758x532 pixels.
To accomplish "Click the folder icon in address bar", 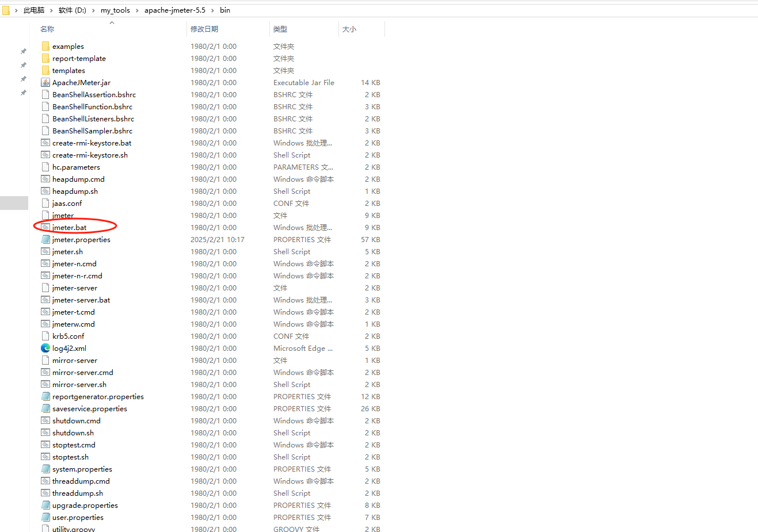I will (x=6, y=10).
